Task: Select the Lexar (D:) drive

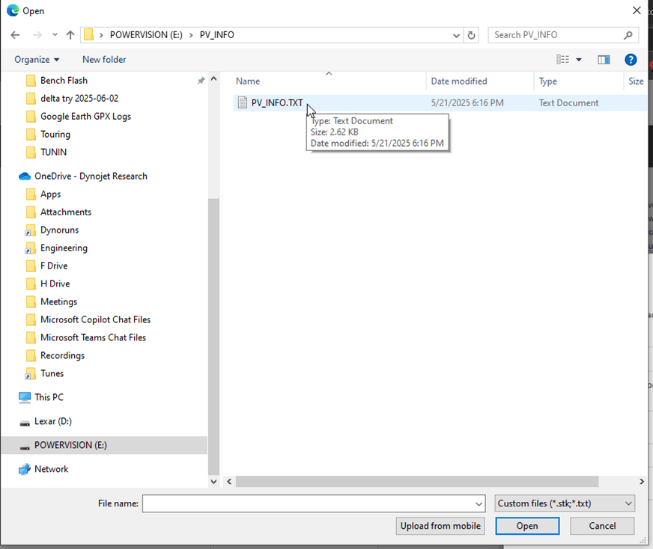Action: click(x=53, y=421)
